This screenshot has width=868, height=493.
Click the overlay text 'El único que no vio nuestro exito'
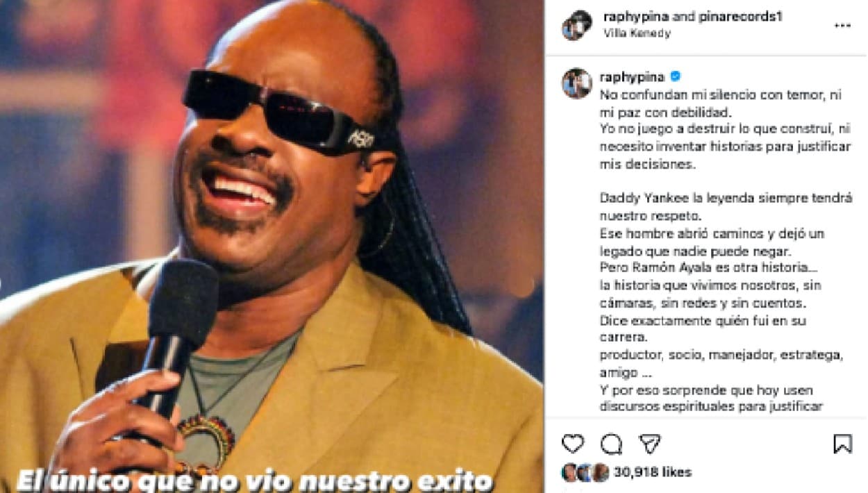click(x=254, y=481)
